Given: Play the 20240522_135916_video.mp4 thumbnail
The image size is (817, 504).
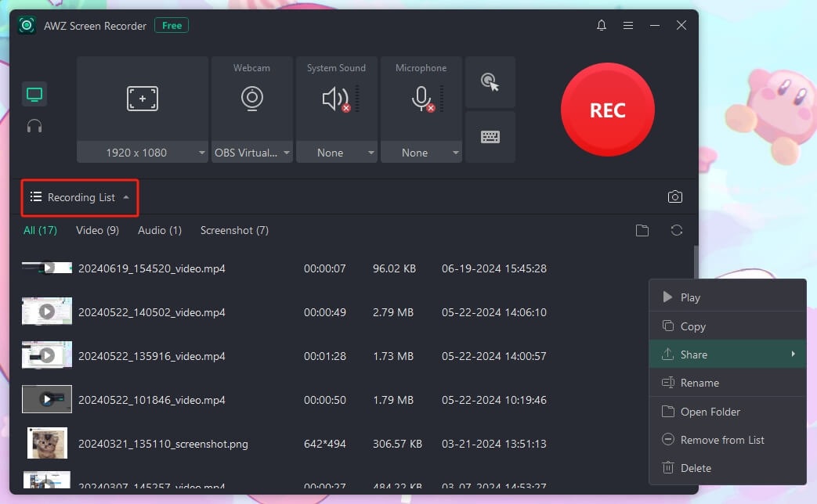Looking at the screenshot, I should [x=47, y=355].
